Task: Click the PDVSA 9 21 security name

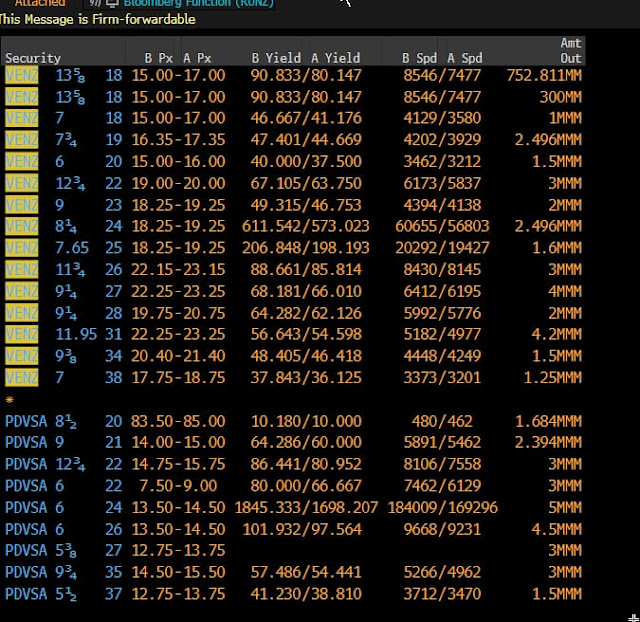Action: click(x=63, y=442)
